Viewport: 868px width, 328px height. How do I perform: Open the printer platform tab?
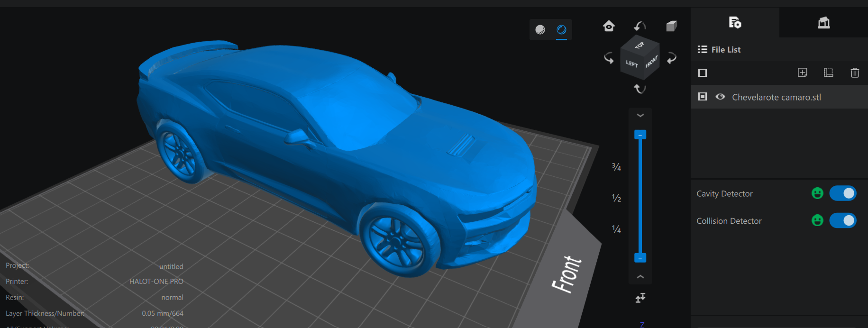click(823, 22)
